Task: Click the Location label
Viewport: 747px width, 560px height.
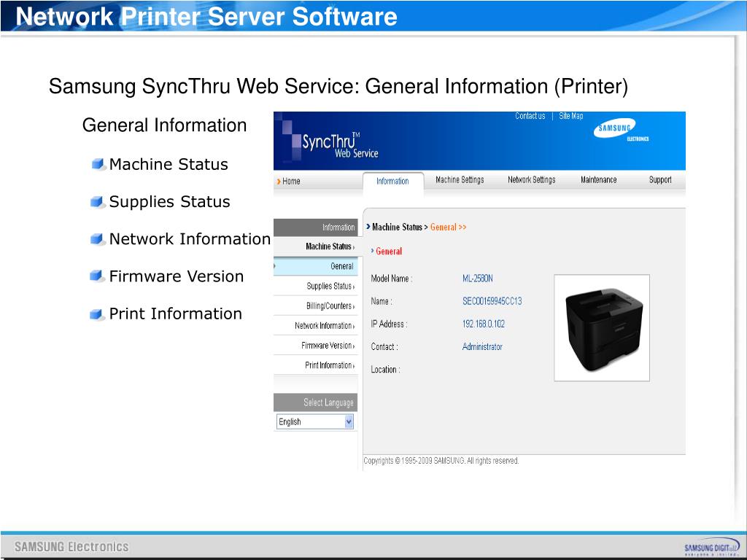Action: click(385, 370)
